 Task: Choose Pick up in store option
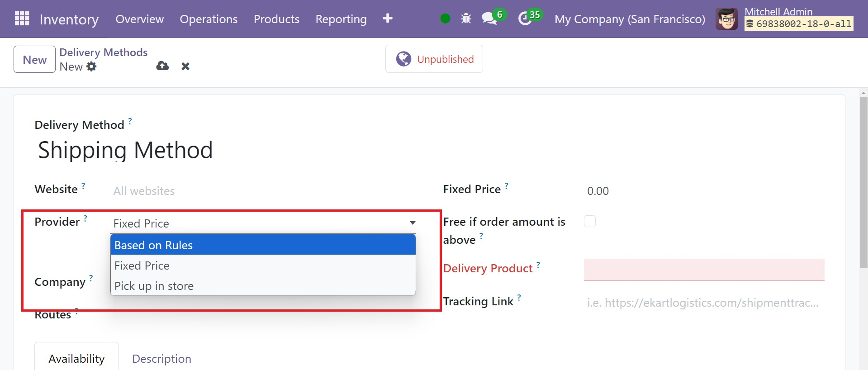(x=263, y=286)
